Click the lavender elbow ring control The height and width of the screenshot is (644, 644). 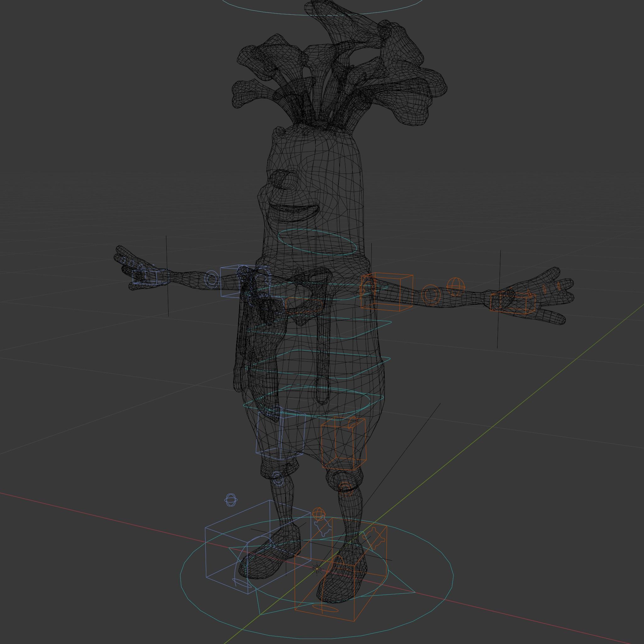coord(212,279)
